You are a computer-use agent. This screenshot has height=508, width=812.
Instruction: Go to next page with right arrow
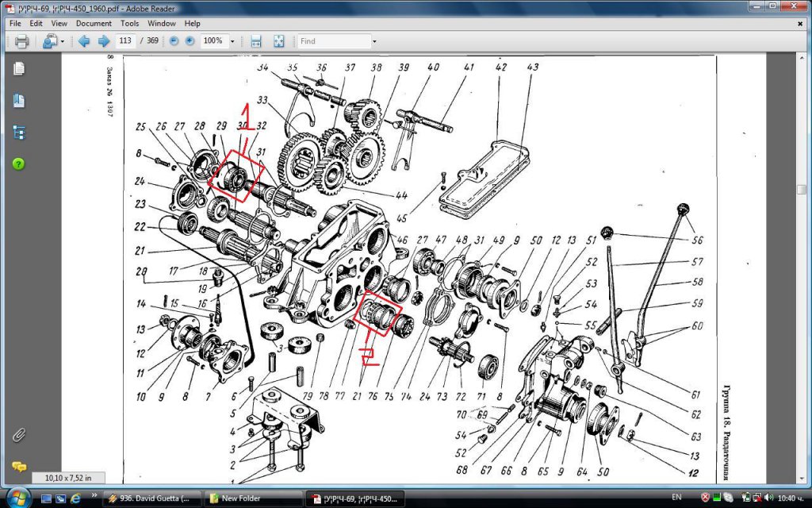(103, 41)
